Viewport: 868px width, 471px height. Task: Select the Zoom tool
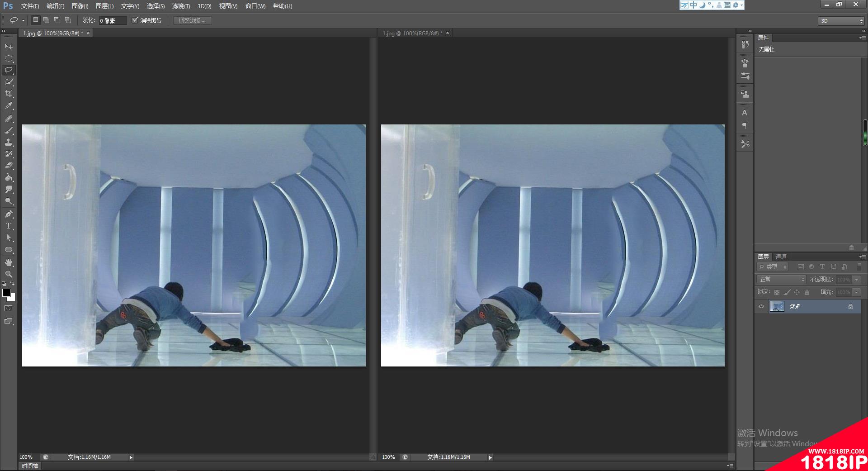pos(9,274)
